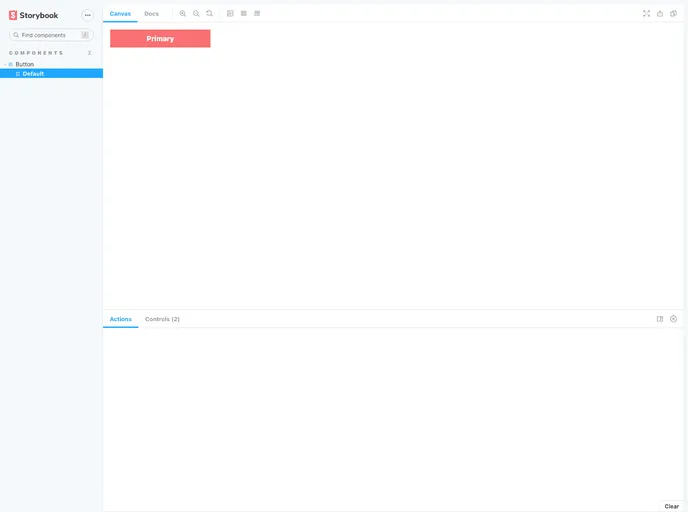Image resolution: width=688 pixels, height=512 pixels.
Task: Open the sidebar ellipsis menu
Action: [x=87, y=15]
